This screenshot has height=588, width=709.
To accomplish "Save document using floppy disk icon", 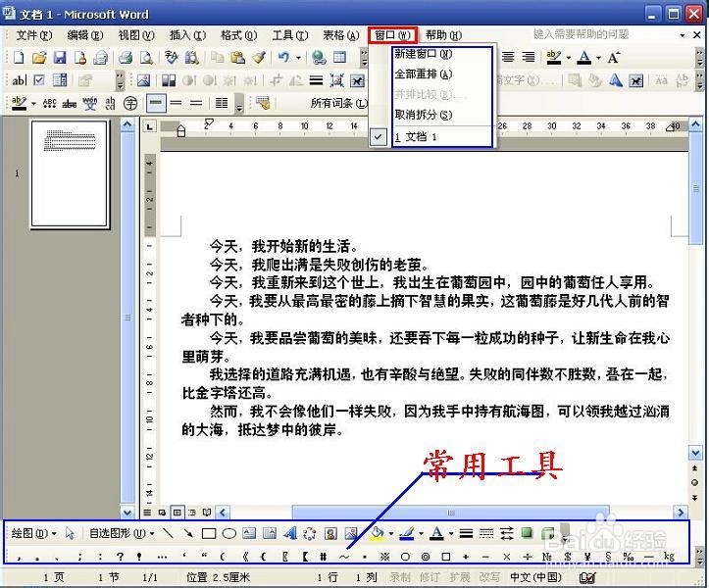I will point(59,58).
